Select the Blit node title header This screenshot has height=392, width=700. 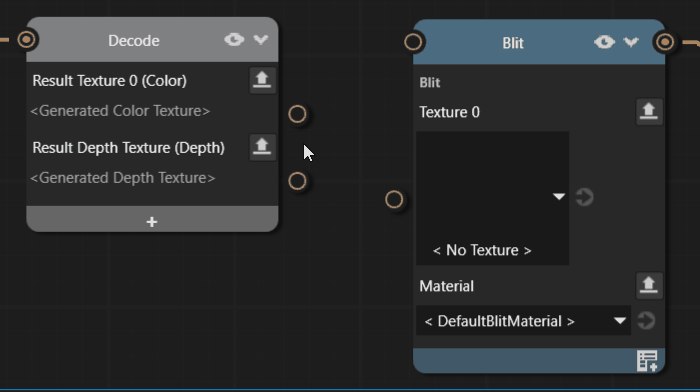pyautogui.click(x=512, y=43)
